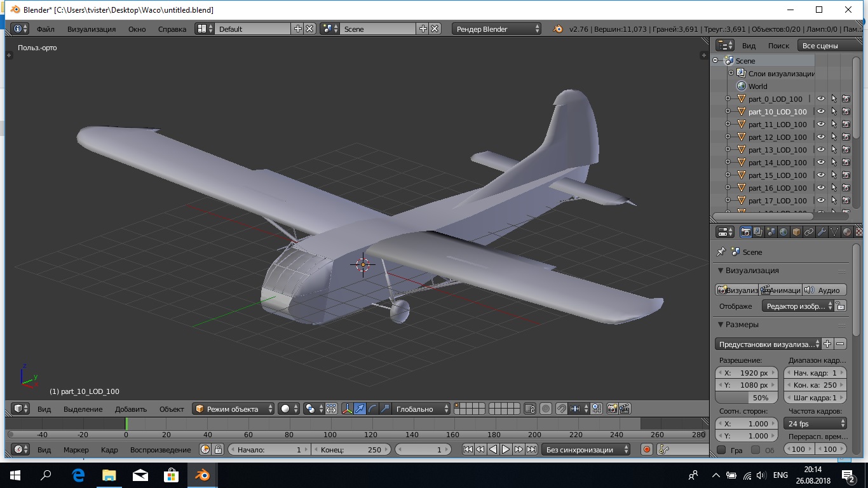Open the Object properties cube tab

[796, 233]
